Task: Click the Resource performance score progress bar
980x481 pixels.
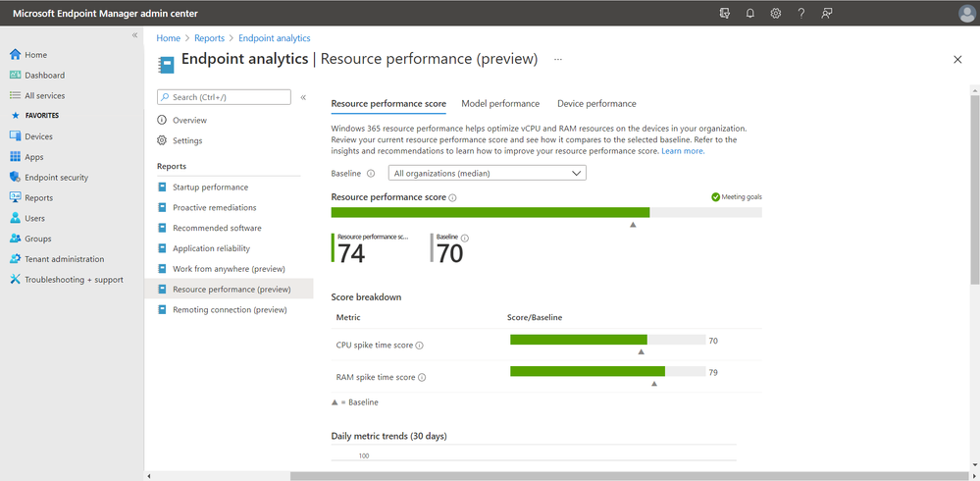Action: 546,213
